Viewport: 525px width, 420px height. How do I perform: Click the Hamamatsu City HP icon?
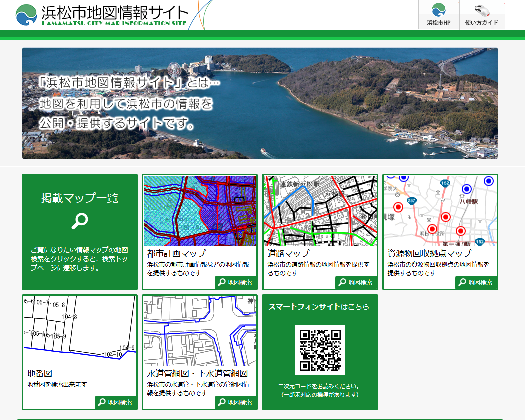438,10
